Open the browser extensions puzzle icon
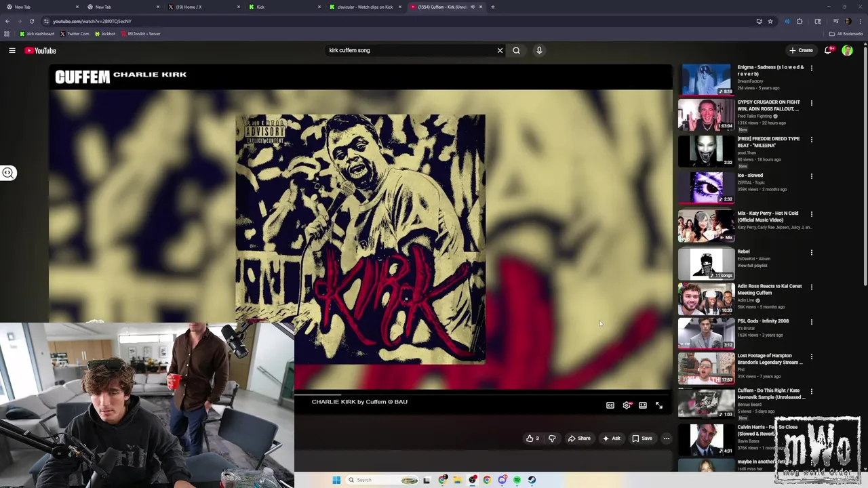Image resolution: width=868 pixels, height=488 pixels. tap(800, 21)
